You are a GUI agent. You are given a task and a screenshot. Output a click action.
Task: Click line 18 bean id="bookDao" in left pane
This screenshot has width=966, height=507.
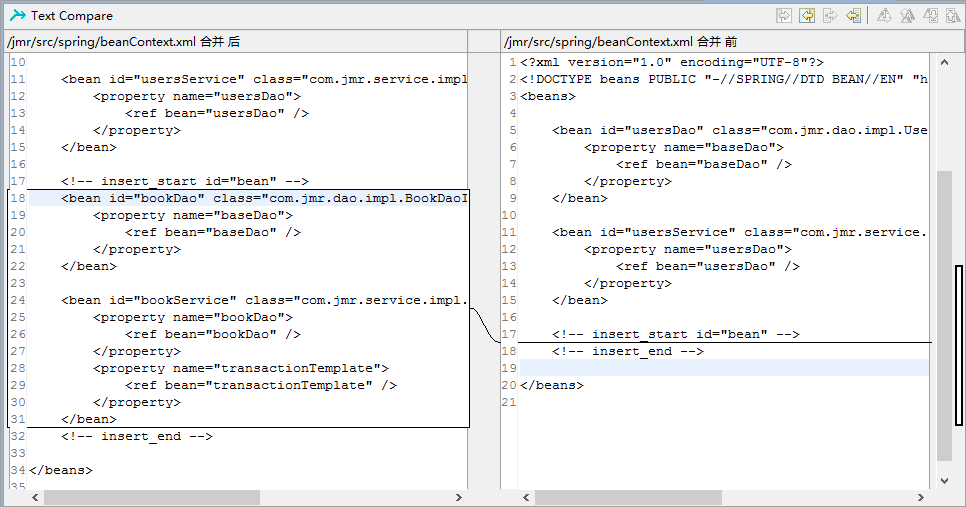pyautogui.click(x=264, y=198)
